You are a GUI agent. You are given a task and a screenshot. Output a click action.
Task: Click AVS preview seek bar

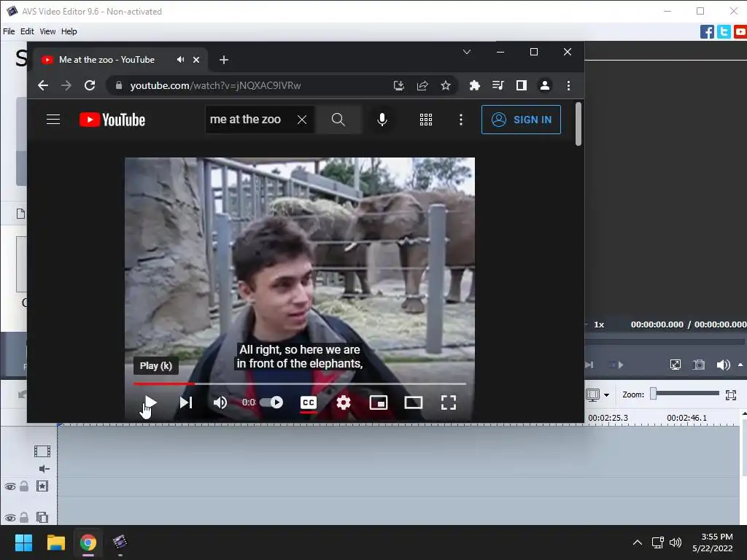[x=665, y=341]
